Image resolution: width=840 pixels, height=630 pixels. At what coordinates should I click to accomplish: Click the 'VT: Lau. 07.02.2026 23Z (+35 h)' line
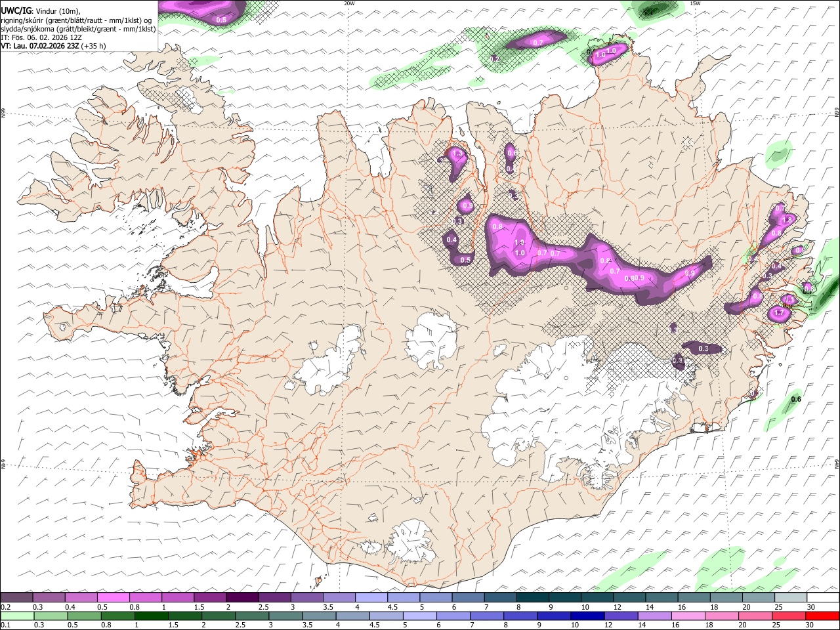point(53,47)
